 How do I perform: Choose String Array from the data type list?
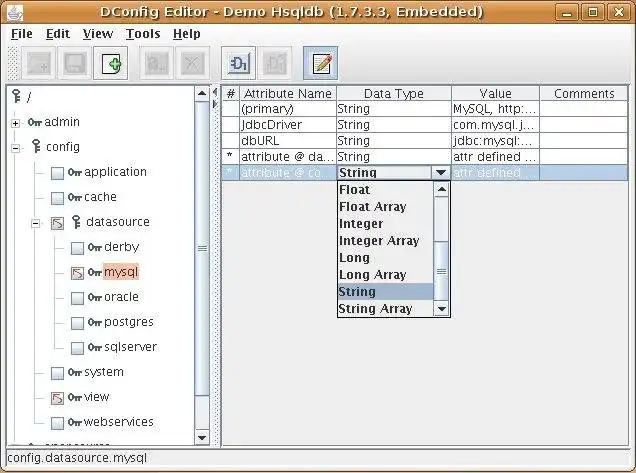pos(385,309)
